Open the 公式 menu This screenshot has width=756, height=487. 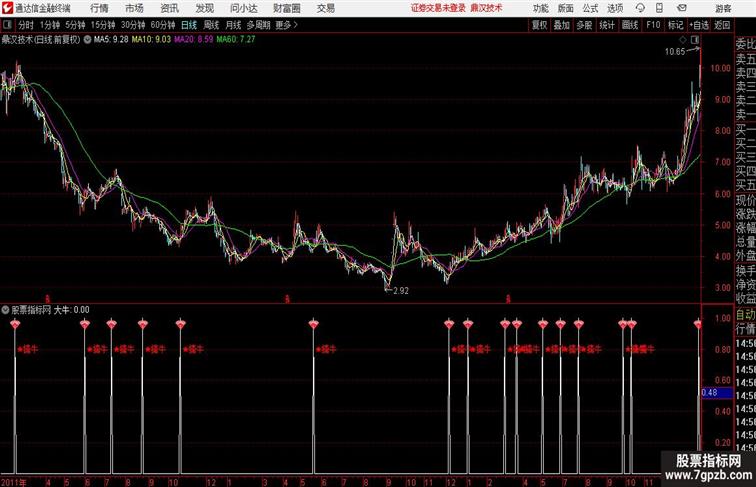(x=590, y=8)
